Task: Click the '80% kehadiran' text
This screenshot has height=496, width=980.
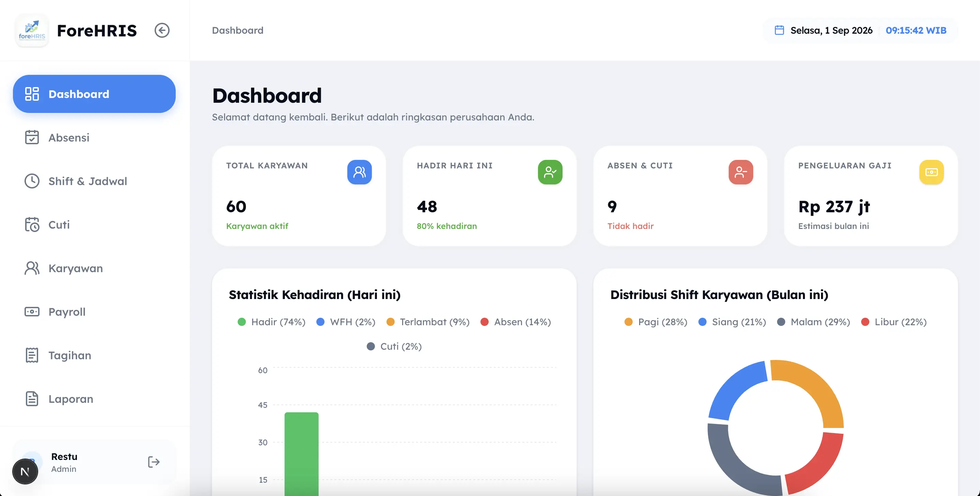Action: pyautogui.click(x=447, y=226)
